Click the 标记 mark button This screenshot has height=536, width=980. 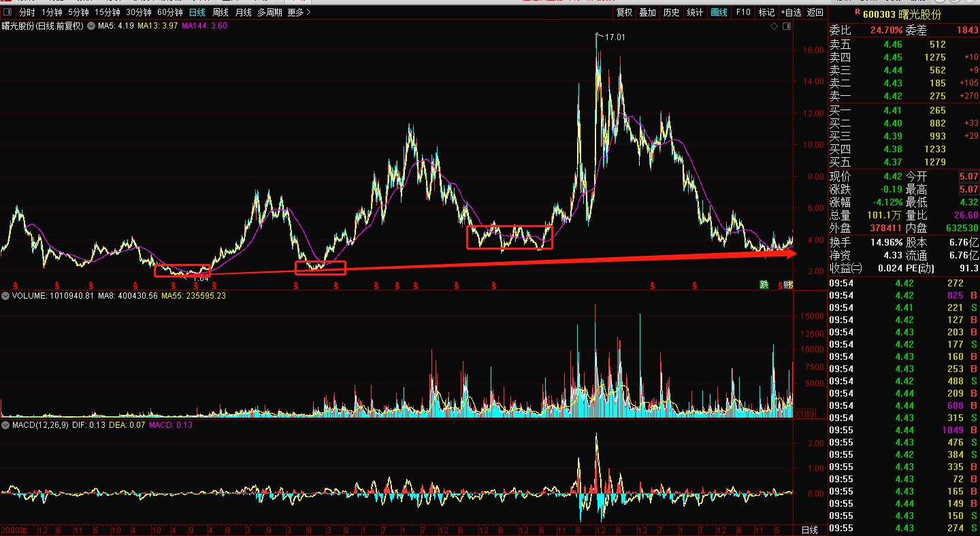766,12
